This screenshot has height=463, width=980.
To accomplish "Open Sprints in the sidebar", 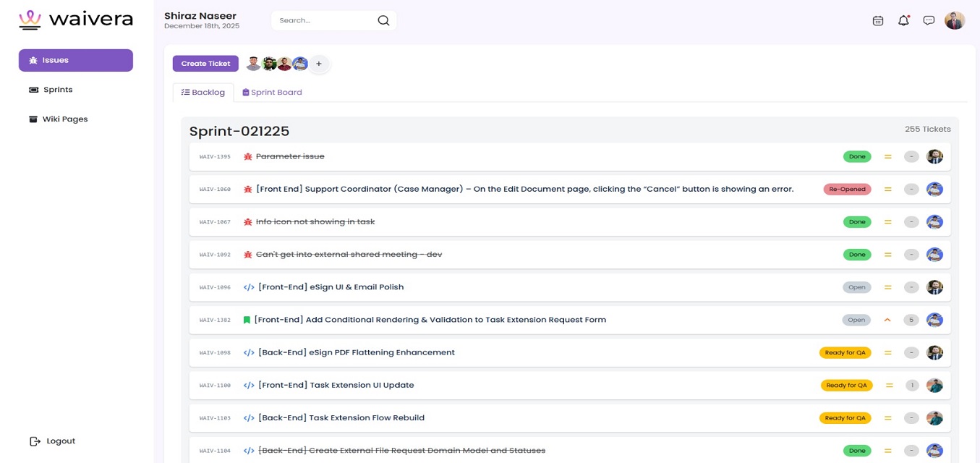I will point(58,90).
